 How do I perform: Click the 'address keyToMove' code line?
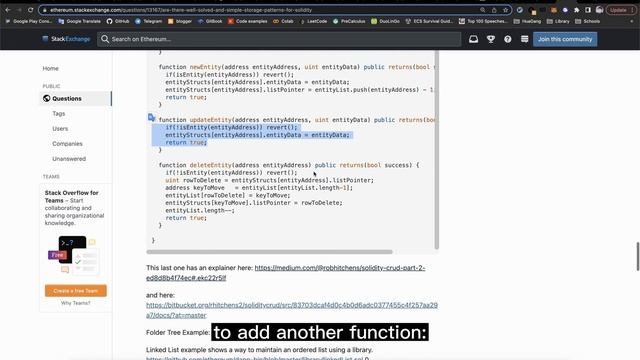(259, 188)
